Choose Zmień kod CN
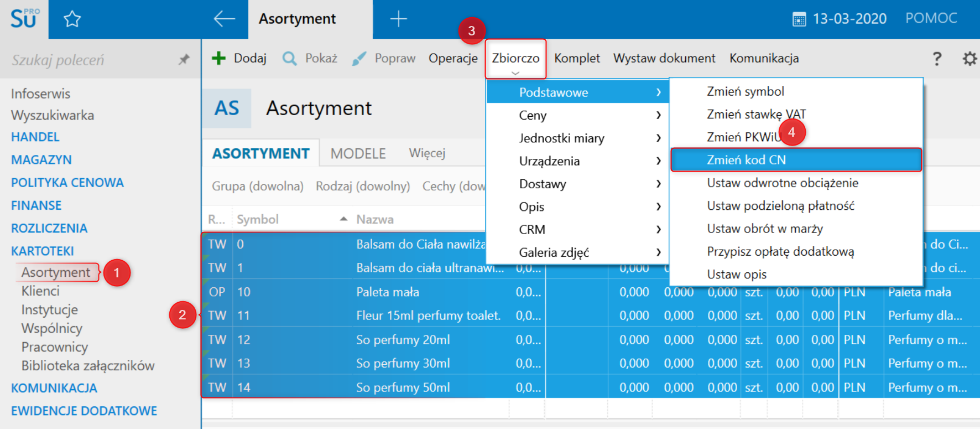This screenshot has height=429, width=980. tap(796, 160)
